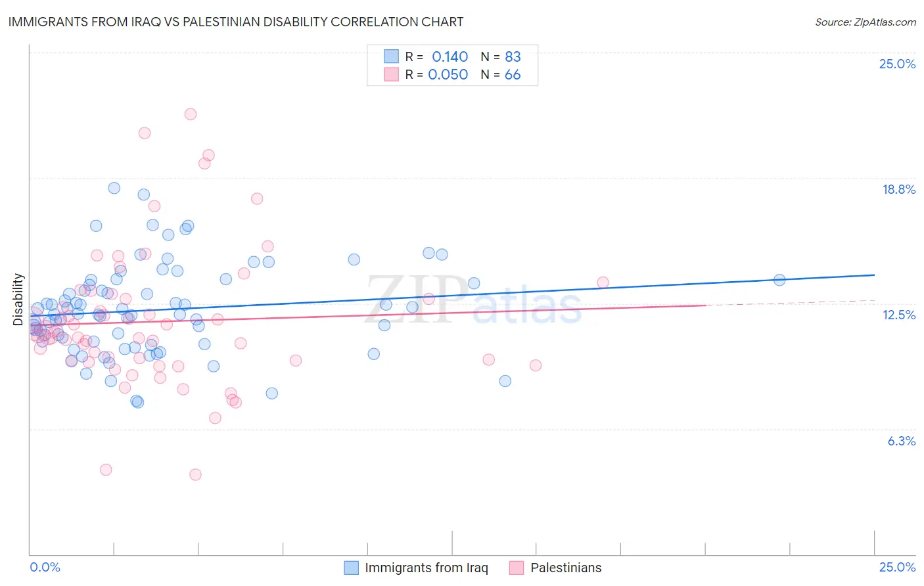Screen dimensions: 924x586
Task: Click the 18.8% y-axis label
Action: [898, 189]
